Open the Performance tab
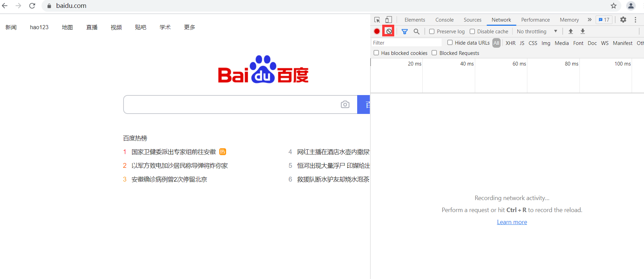The height and width of the screenshot is (279, 644). (535, 20)
